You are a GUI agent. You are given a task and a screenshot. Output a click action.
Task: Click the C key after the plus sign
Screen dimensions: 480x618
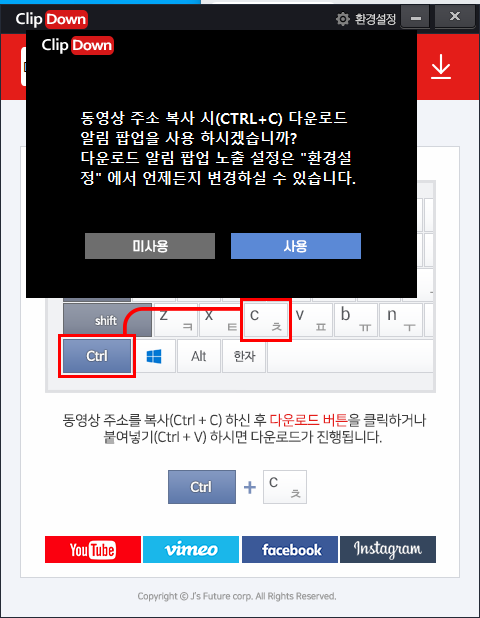point(285,487)
